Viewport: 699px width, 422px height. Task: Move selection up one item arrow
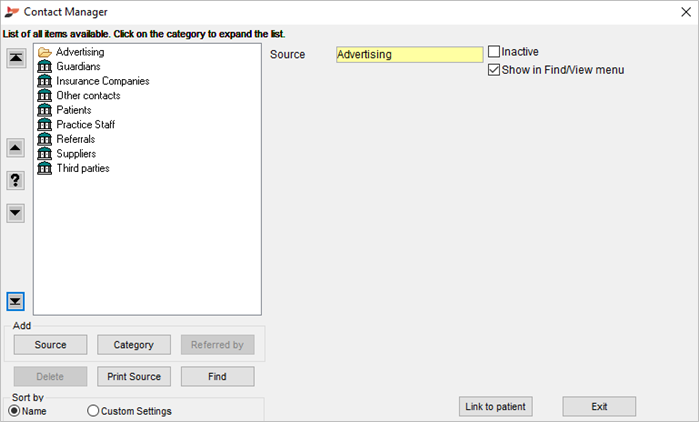pyautogui.click(x=16, y=147)
